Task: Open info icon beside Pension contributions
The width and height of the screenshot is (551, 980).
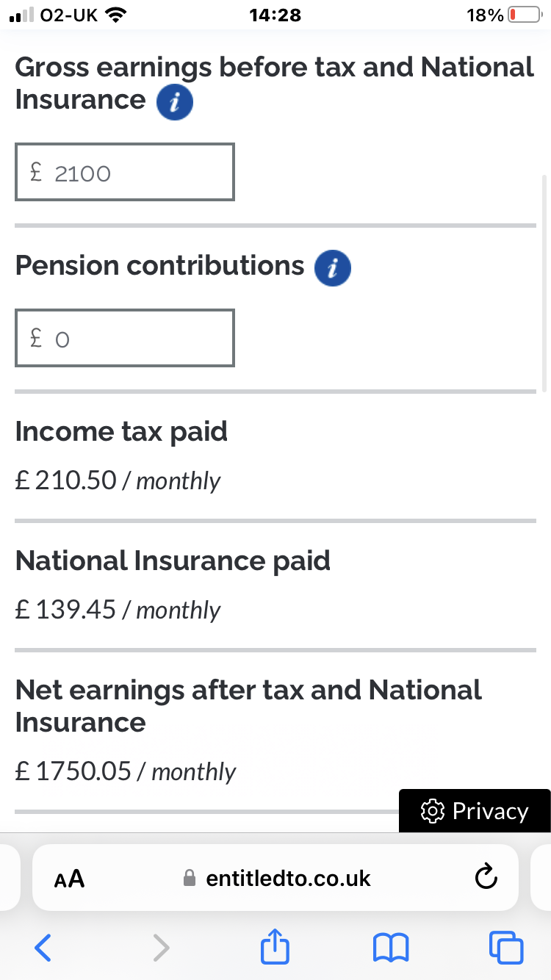Action: click(x=332, y=268)
